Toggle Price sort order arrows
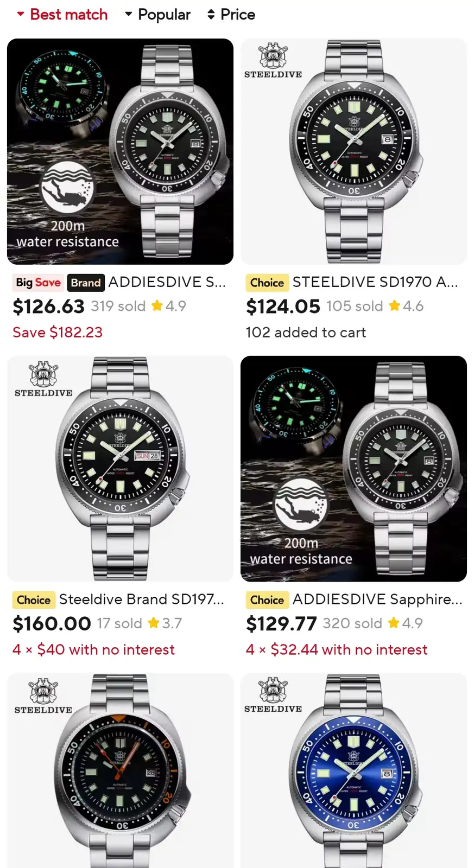 tap(231, 15)
